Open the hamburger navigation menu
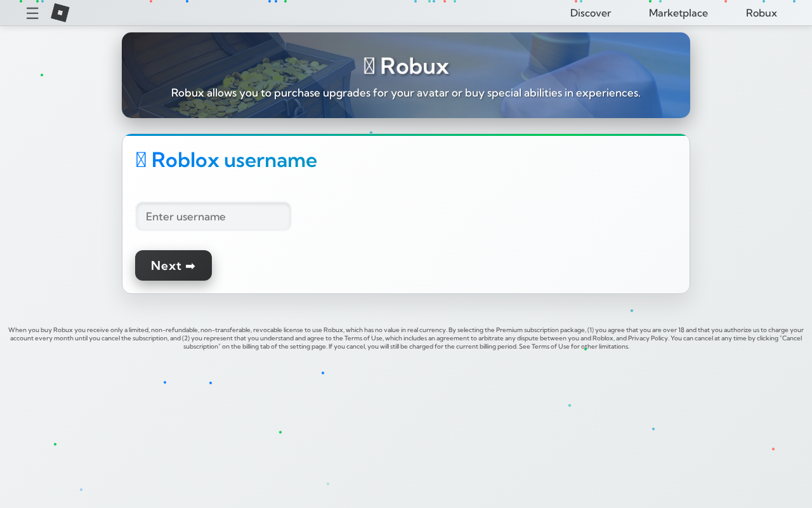This screenshot has width=812, height=508. click(32, 13)
